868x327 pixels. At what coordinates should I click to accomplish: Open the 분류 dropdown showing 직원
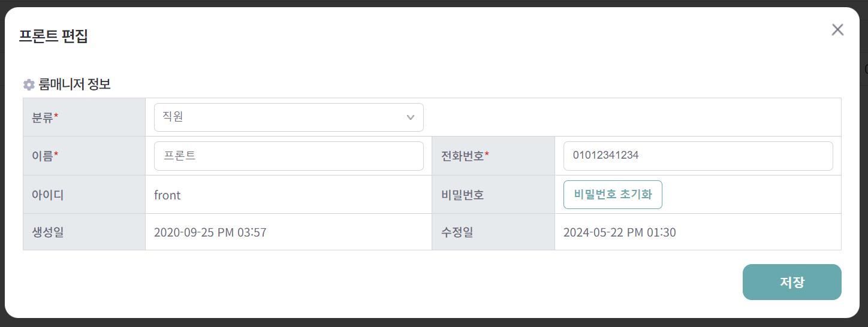pos(282,117)
